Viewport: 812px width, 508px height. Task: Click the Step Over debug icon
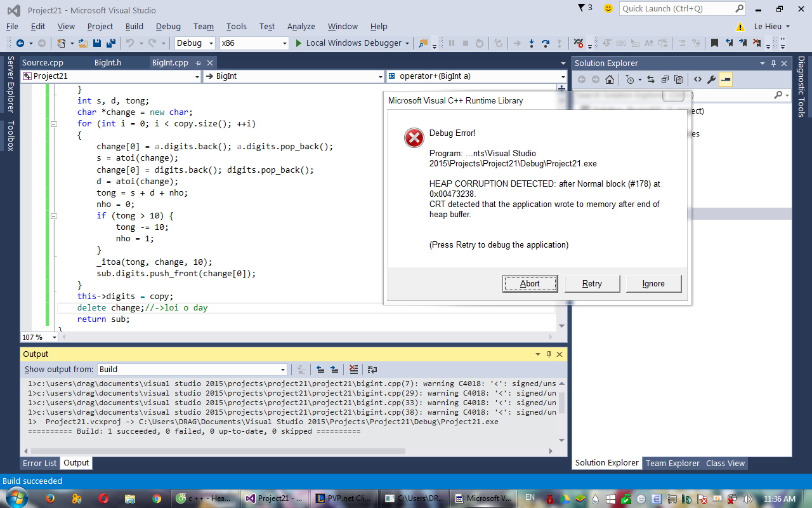546,43
